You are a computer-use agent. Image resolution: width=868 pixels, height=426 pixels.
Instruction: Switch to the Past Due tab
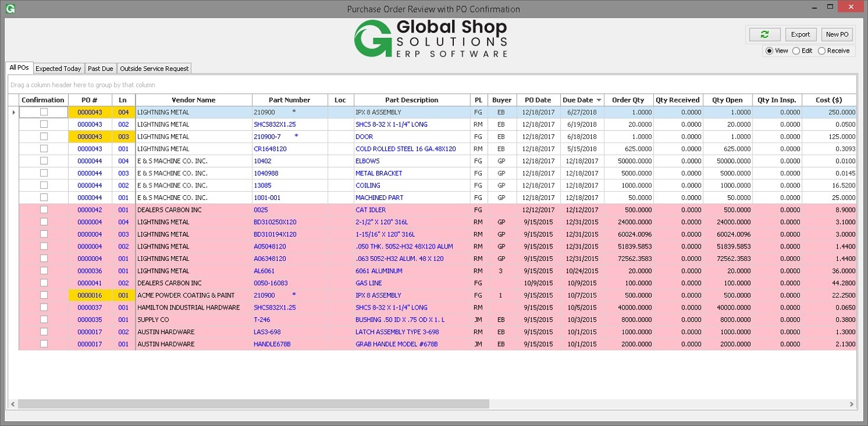pyautogui.click(x=100, y=68)
